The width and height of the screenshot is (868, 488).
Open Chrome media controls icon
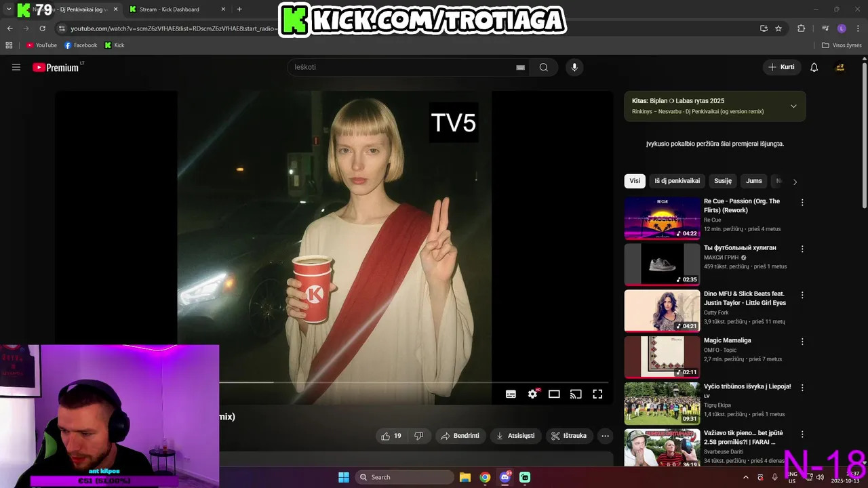pyautogui.click(x=825, y=28)
